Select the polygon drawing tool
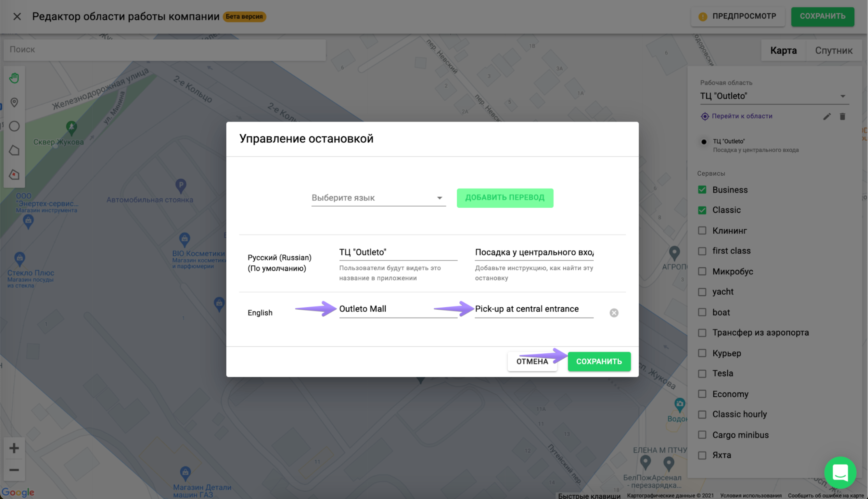The image size is (868, 499). click(x=14, y=150)
